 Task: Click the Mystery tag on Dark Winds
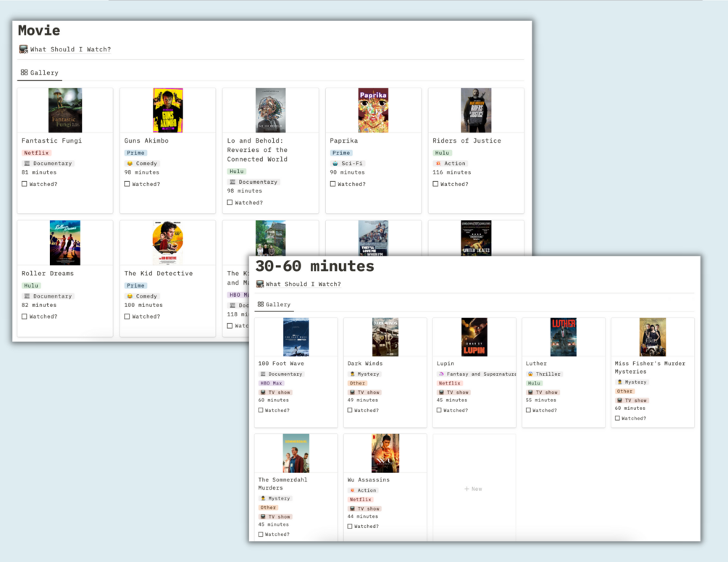[364, 374]
